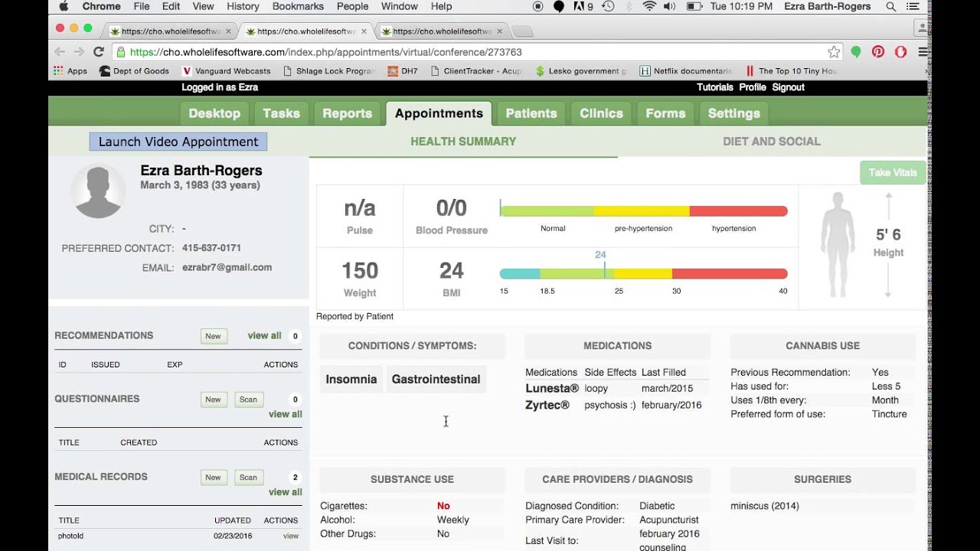980x551 pixels.
Task: View the photoId medical record
Action: (291, 536)
